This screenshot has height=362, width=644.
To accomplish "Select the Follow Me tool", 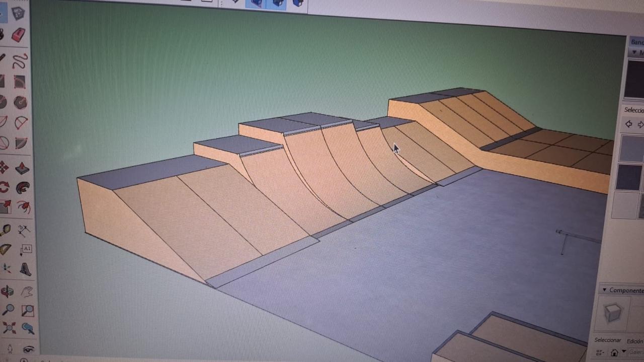I will click(x=22, y=188).
